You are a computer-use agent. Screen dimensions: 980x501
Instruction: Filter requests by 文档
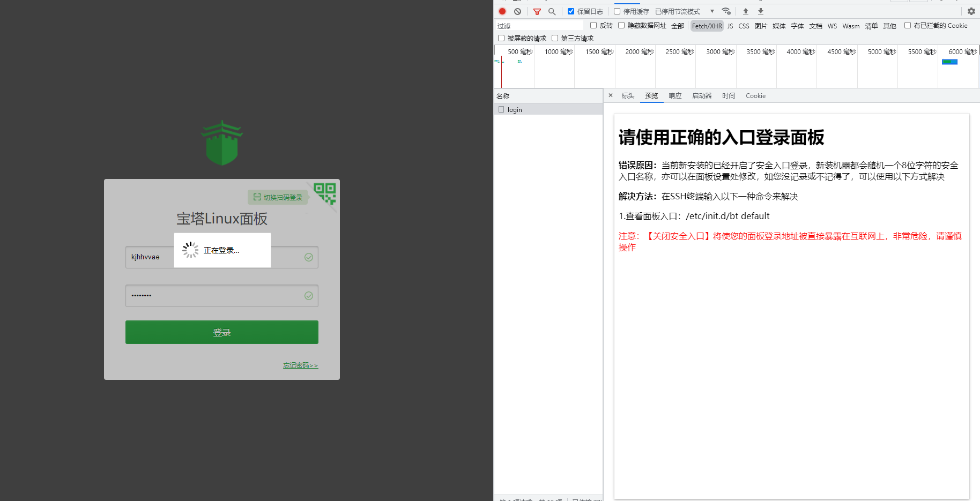click(x=815, y=26)
